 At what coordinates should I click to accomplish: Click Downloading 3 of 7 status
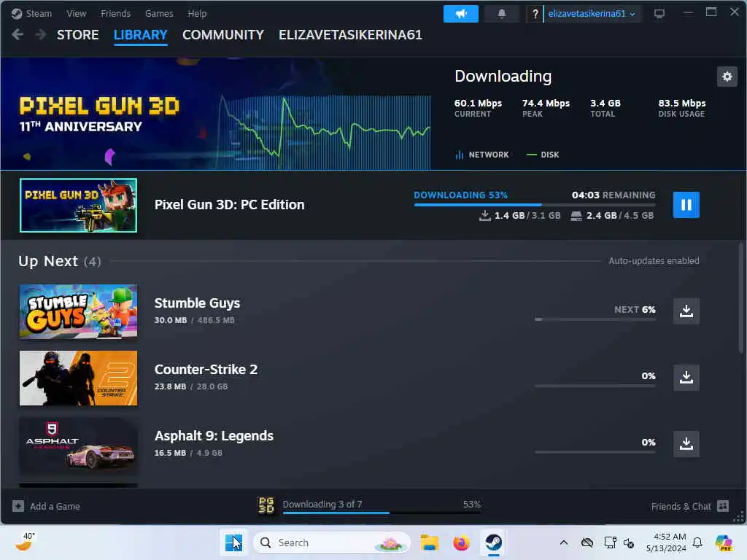[322, 505]
